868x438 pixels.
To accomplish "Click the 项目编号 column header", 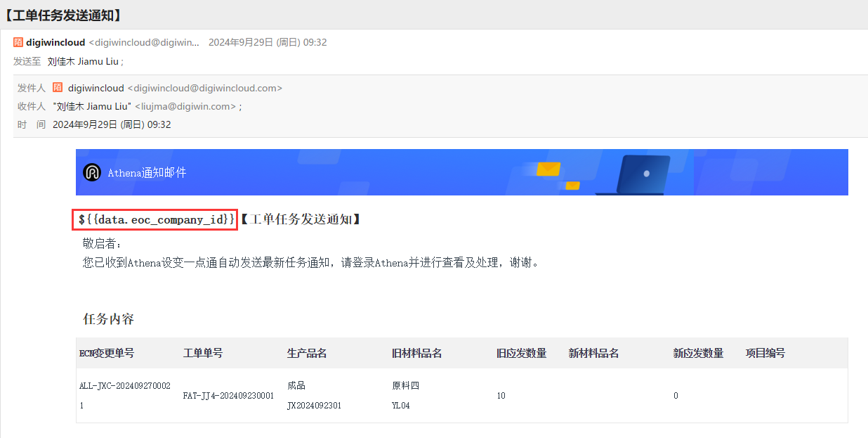I will pyautogui.click(x=765, y=353).
